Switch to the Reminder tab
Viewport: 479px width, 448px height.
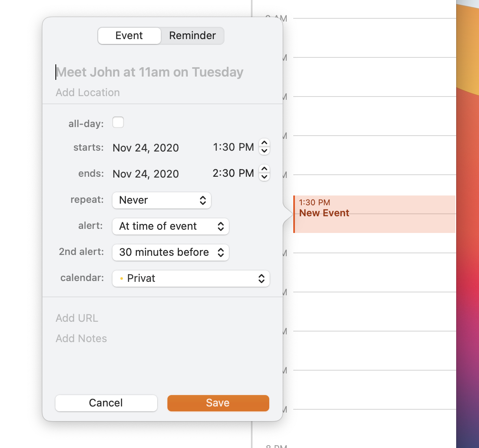coord(192,36)
